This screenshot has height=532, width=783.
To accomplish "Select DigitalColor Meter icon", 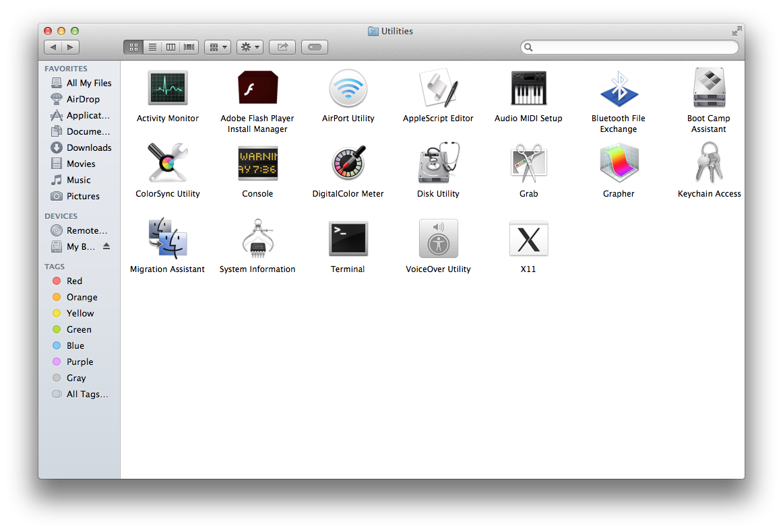I will (348, 163).
